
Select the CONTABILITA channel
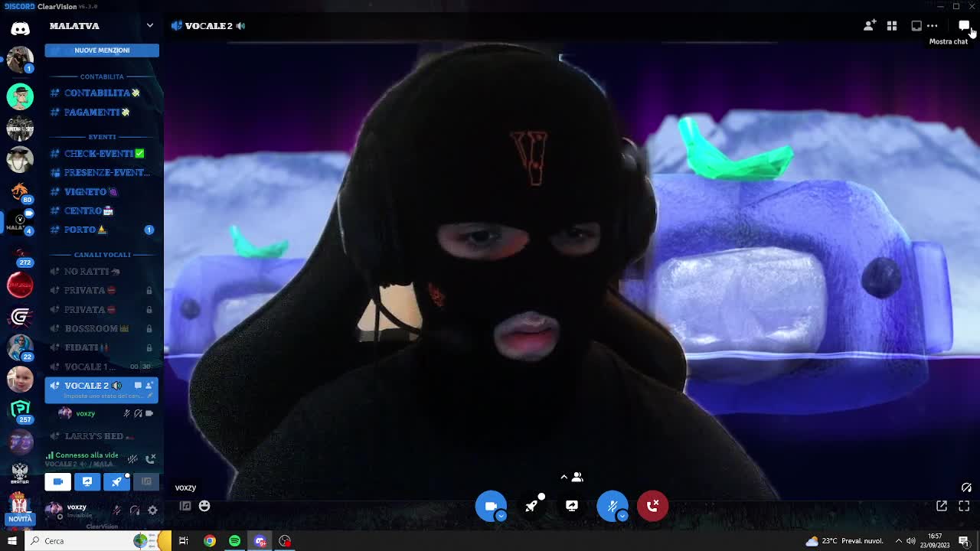[x=96, y=93]
